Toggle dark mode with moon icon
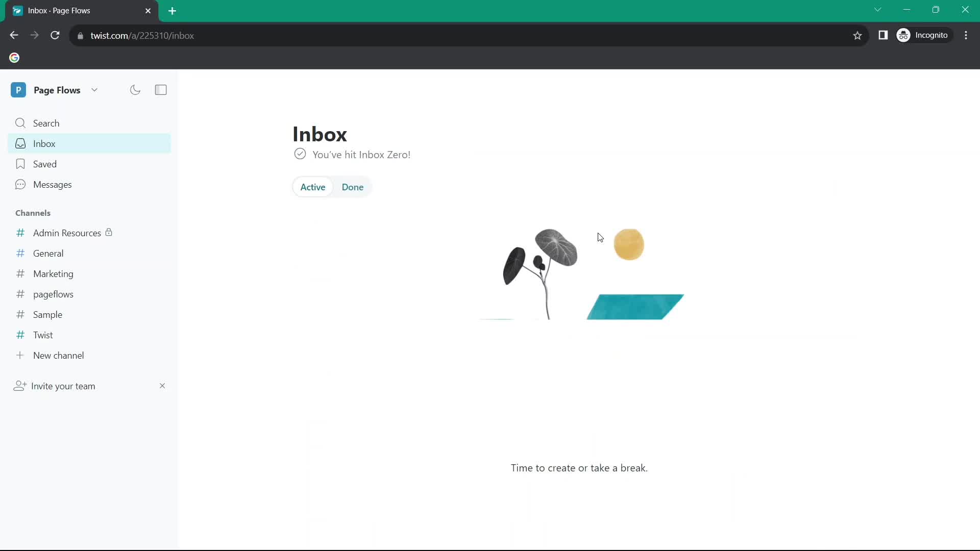980x551 pixels. point(135,89)
